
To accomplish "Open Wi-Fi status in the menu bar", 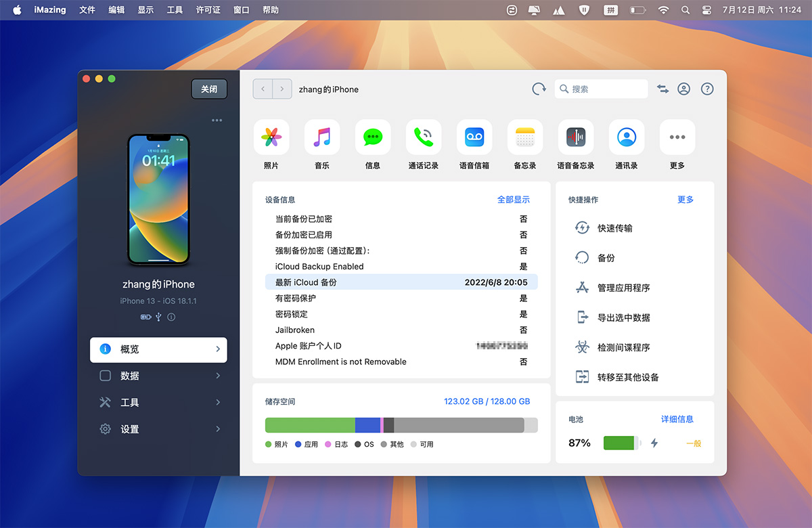I will [663, 10].
